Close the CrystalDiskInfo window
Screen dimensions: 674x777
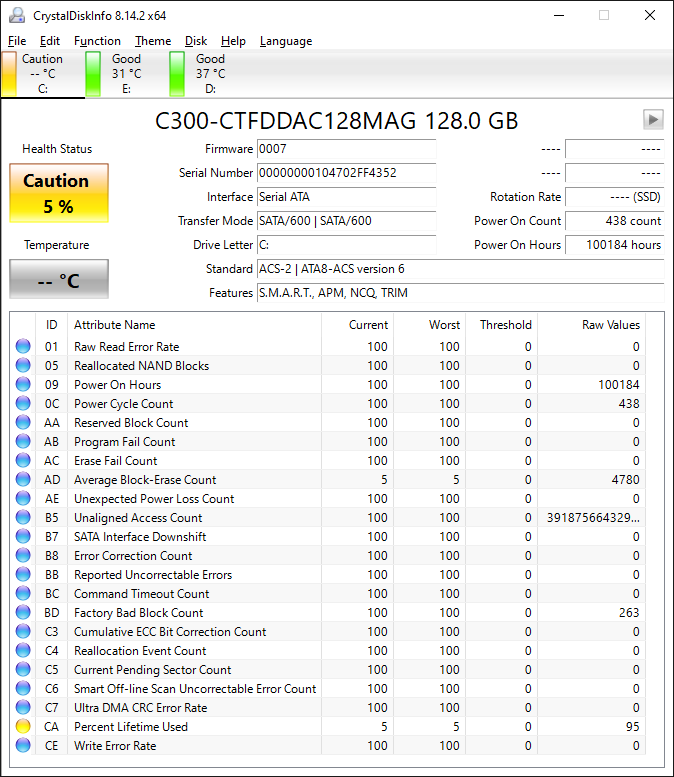coord(650,15)
